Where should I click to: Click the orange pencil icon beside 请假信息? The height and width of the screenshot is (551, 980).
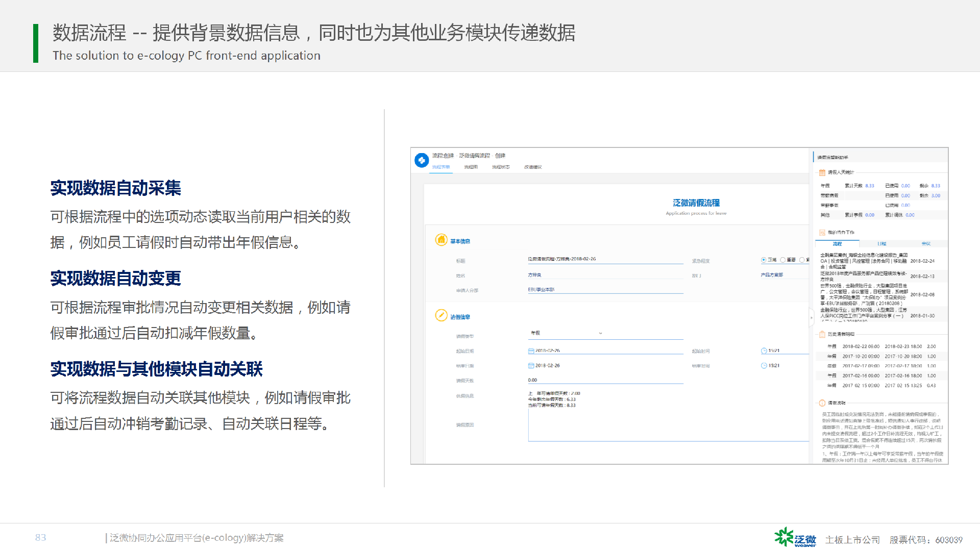tap(441, 315)
